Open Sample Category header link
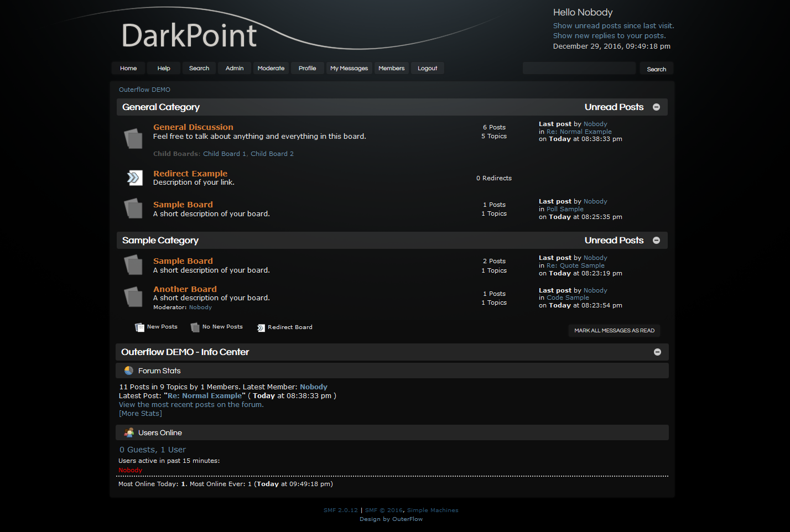This screenshot has width=790, height=532. (160, 241)
